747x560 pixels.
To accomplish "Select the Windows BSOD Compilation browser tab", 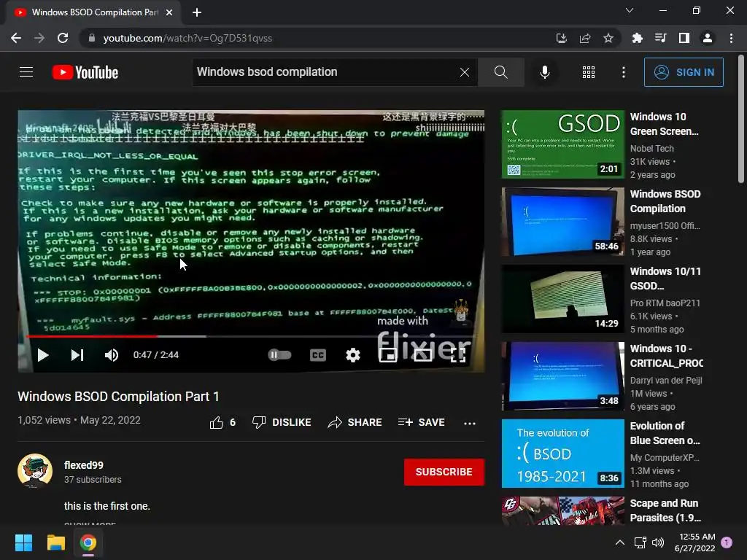I will pyautogui.click(x=93, y=12).
